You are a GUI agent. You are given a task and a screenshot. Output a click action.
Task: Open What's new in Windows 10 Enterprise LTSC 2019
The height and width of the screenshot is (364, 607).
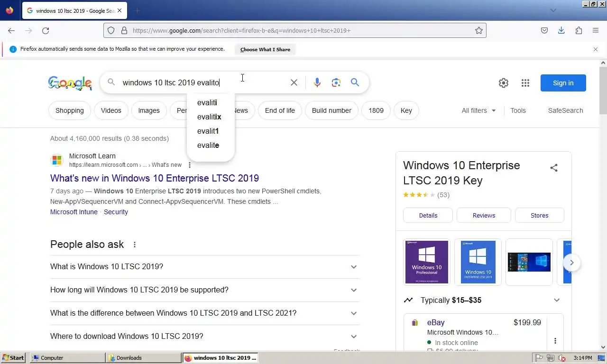pos(155,178)
